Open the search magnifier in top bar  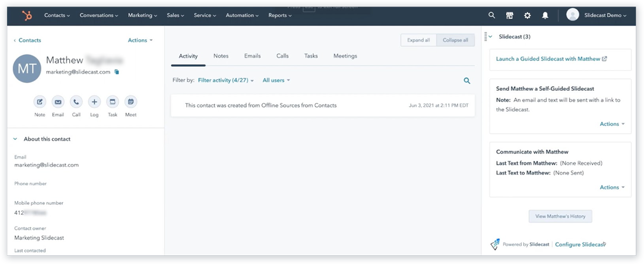click(x=492, y=15)
